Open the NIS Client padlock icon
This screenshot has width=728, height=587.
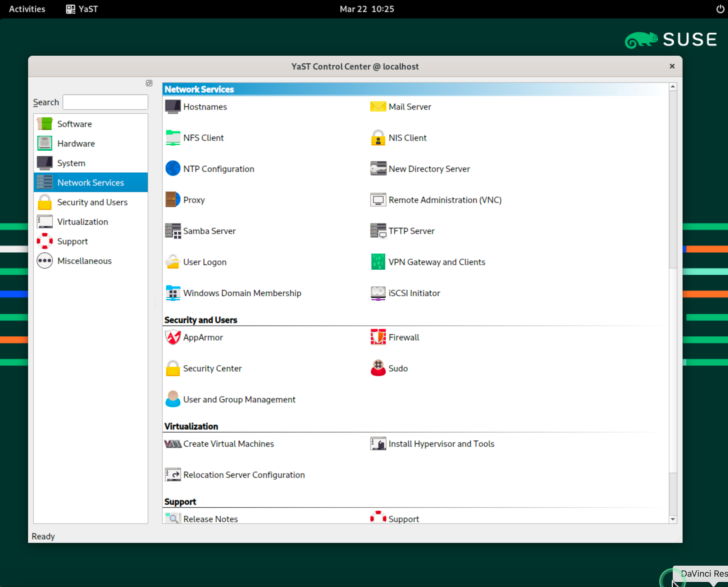378,138
